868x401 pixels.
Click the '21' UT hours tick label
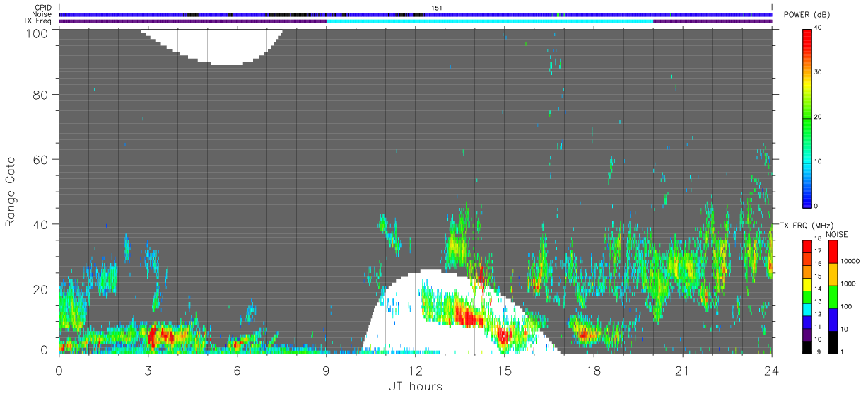coord(682,371)
